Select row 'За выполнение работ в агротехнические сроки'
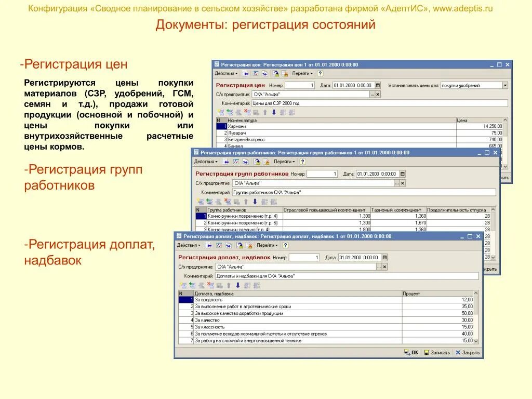 326,307
